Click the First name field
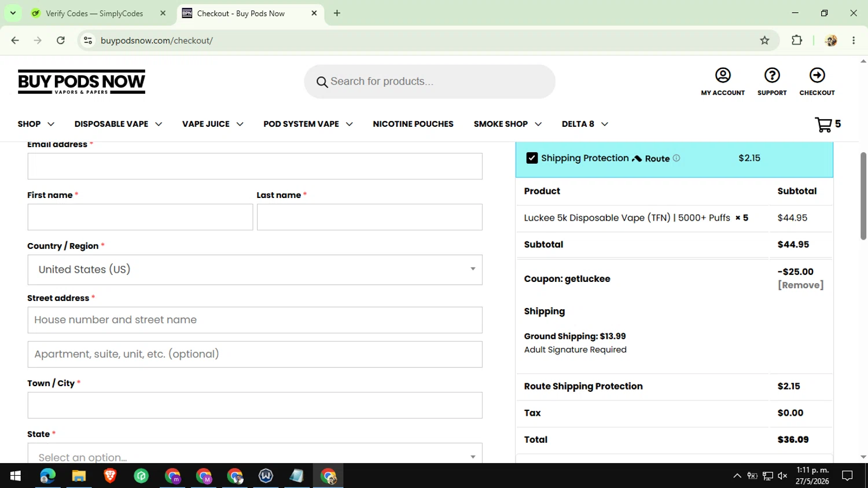 point(140,217)
